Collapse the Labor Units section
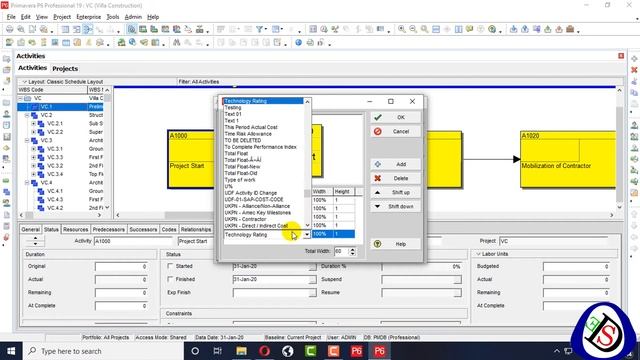The image size is (640, 360). click(x=478, y=254)
